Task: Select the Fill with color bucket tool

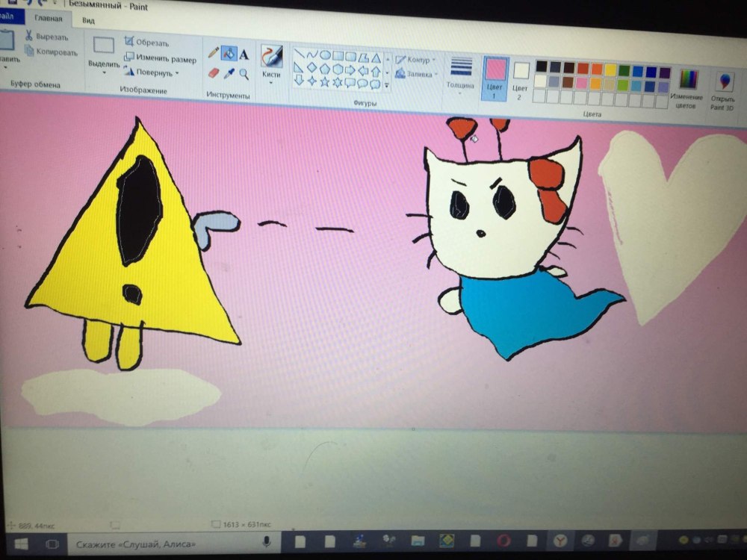Action: [x=229, y=54]
